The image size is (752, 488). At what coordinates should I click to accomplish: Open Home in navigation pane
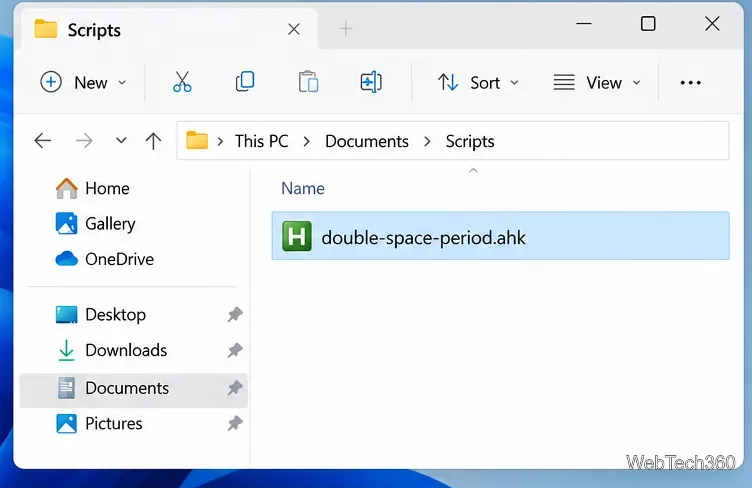point(93,188)
